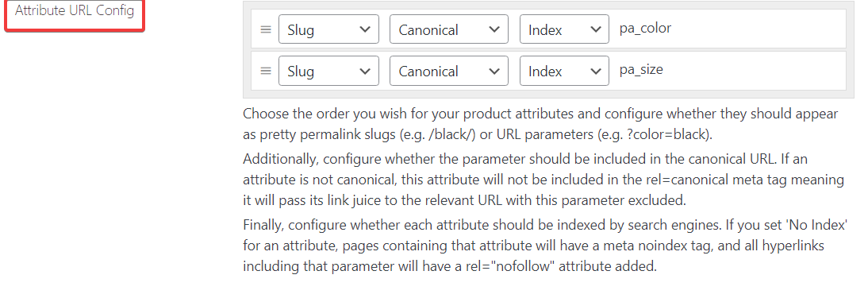Click the chevron arrow in pa_color's Index select
The image size is (868, 298).
596,29
